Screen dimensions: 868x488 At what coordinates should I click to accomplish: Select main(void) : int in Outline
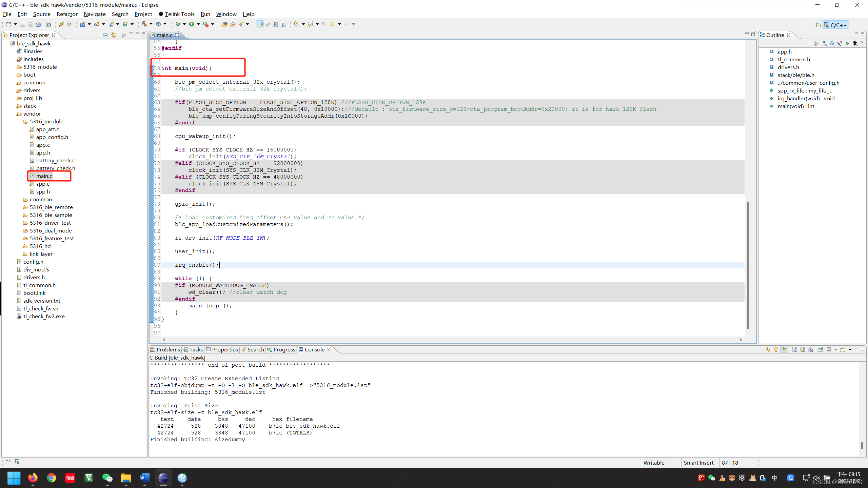point(796,106)
